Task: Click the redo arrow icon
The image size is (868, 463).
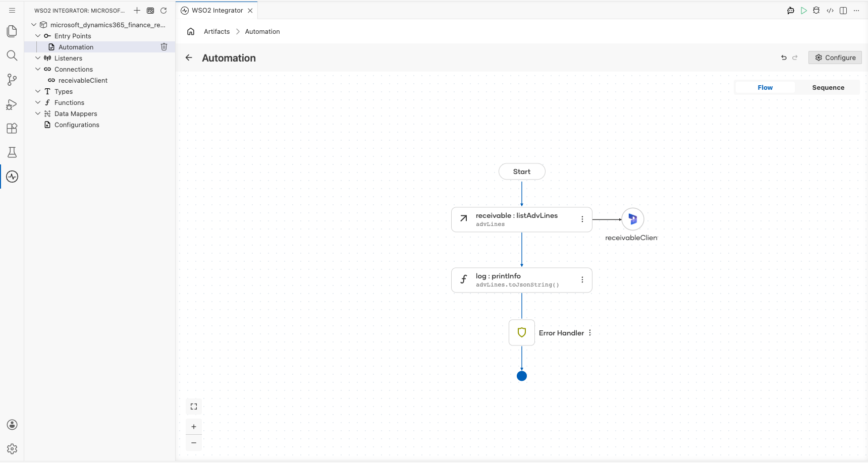Action: coord(795,57)
